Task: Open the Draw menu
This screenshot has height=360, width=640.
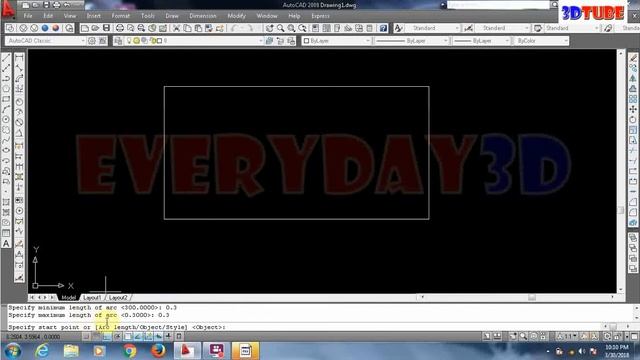Action: click(x=172, y=16)
